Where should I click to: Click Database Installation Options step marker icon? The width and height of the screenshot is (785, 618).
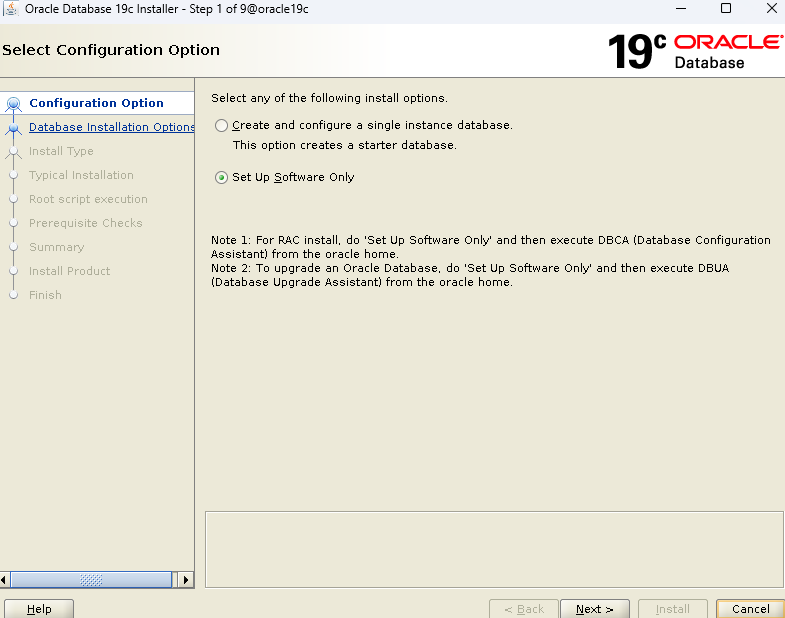pos(14,129)
